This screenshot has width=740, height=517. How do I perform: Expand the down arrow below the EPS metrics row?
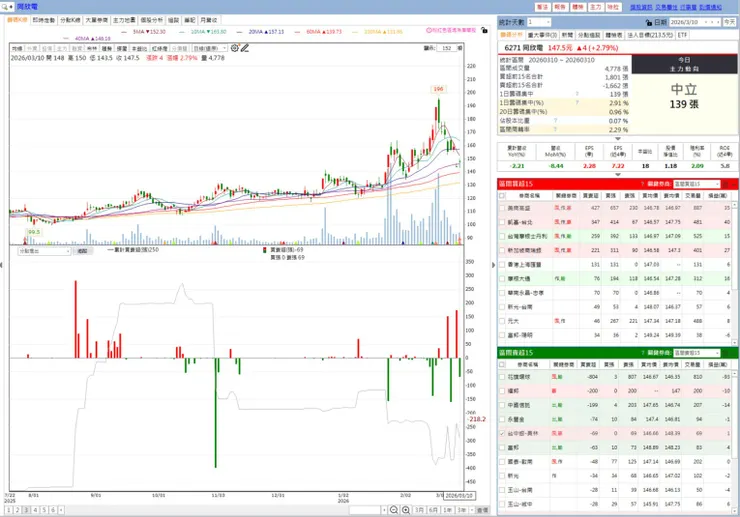point(618,174)
